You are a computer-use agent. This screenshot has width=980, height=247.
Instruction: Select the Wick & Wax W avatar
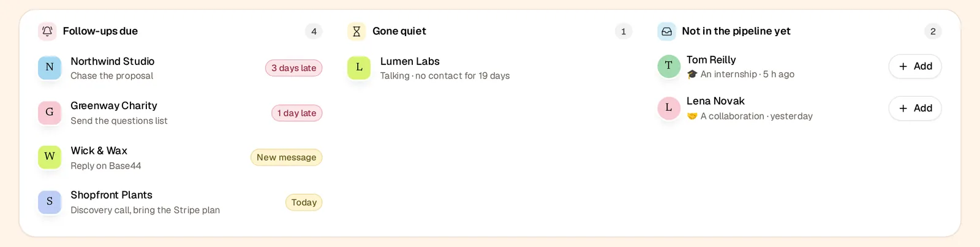click(x=50, y=157)
